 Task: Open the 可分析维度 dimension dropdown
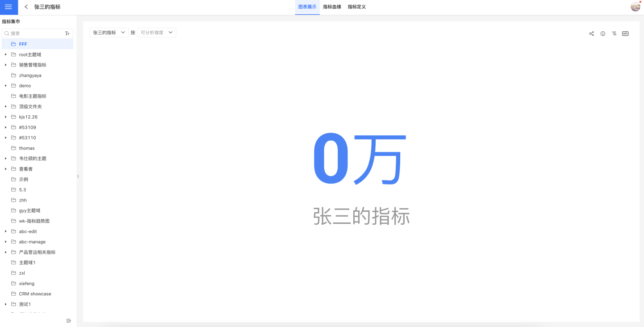[157, 33]
